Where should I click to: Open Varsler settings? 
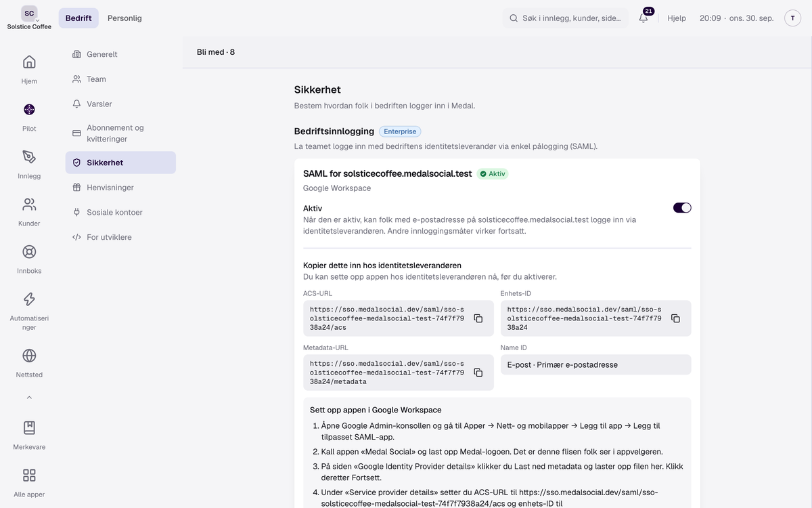pyautogui.click(x=120, y=104)
